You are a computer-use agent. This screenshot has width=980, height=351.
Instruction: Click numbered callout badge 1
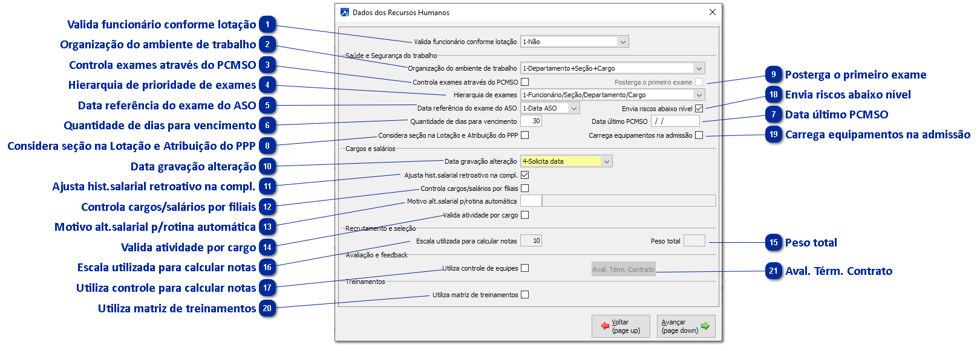pos(267,25)
